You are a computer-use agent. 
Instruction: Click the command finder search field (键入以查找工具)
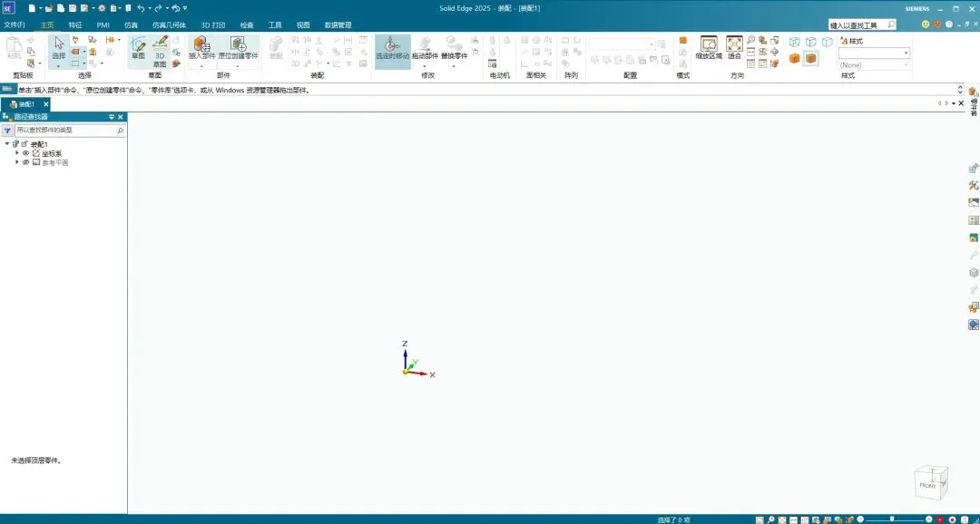(862, 24)
